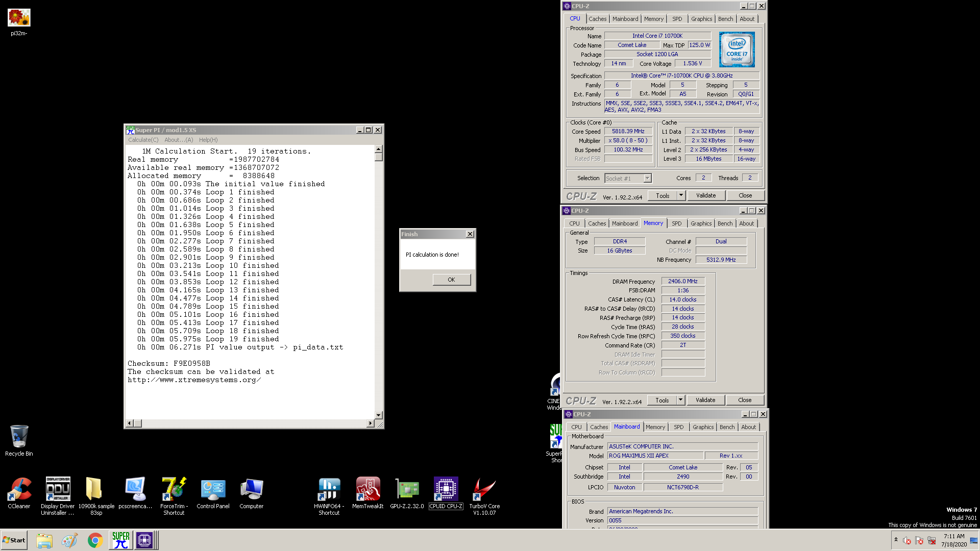Launch GPU-Z.2.32.0 desktop icon
The height and width of the screenshot is (551, 980).
click(x=407, y=493)
